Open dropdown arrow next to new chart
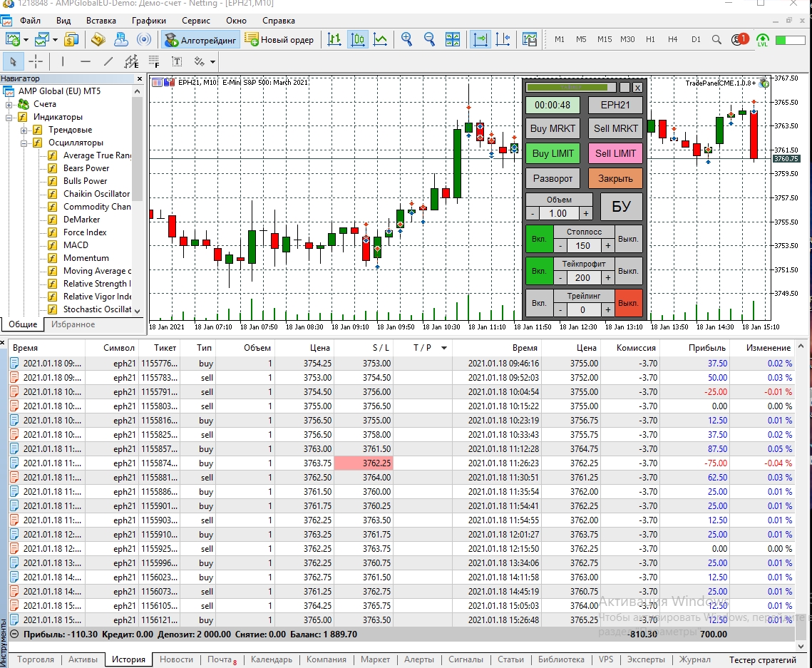Image resolution: width=812 pixels, height=668 pixels. pyautogui.click(x=26, y=40)
